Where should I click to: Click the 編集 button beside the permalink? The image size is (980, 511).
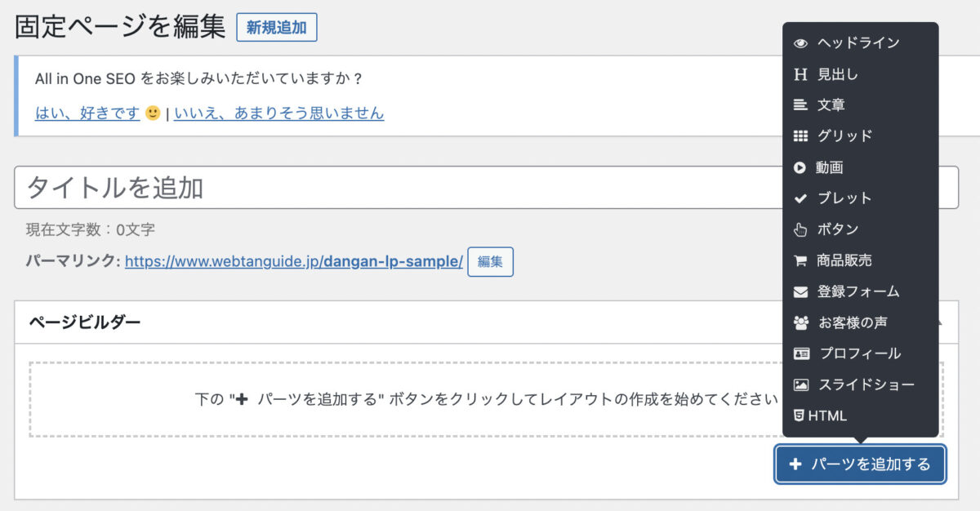pyautogui.click(x=490, y=261)
